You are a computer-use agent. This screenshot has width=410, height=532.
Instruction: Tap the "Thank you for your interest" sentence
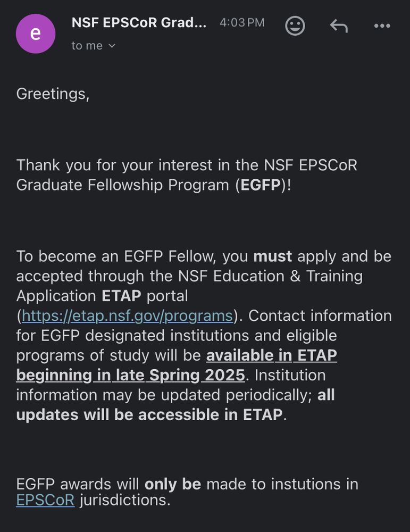click(187, 175)
